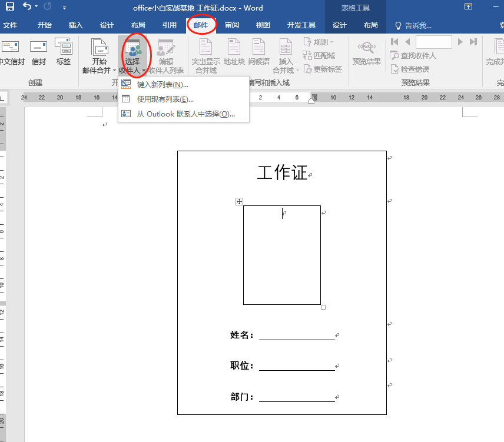Click the 信封 envelope button
Viewport: 504px width, 442px height.
(39, 53)
